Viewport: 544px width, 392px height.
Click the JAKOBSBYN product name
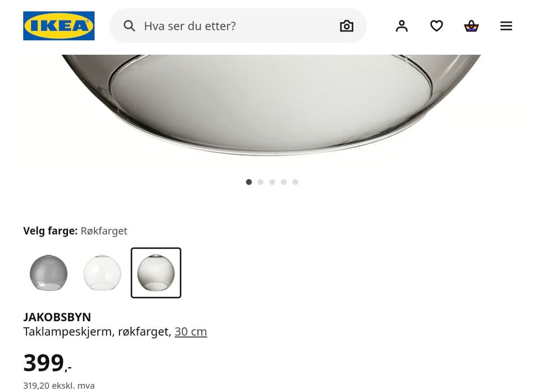[57, 317]
